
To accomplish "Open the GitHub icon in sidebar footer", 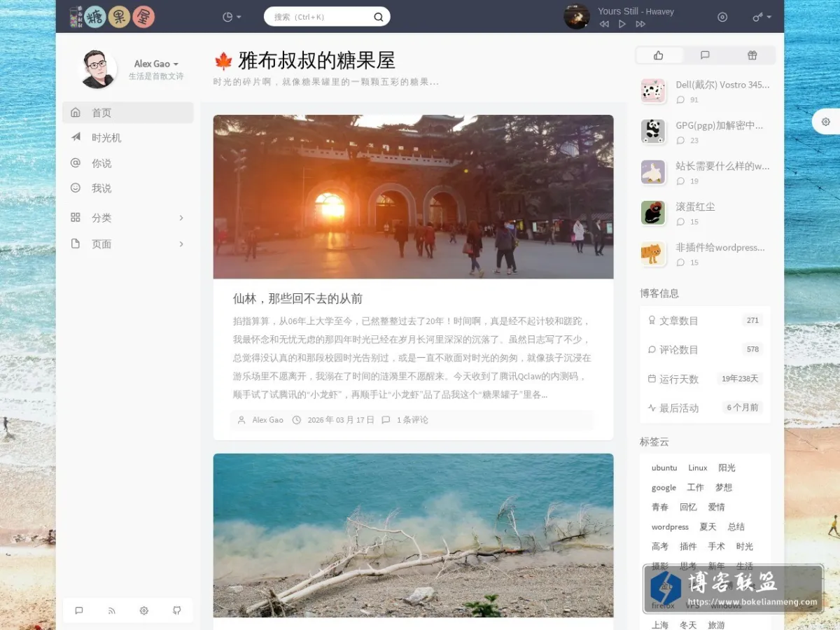I will 176,610.
